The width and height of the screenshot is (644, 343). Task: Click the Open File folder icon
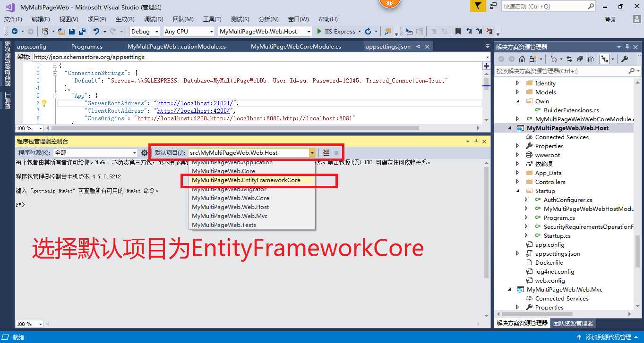62,32
